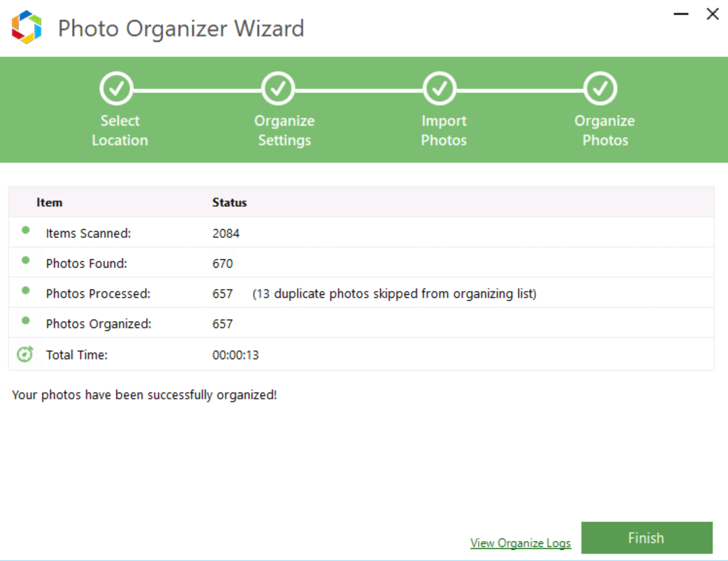Click the green dot beside Photos Organized
The image size is (728, 561).
[26, 319]
